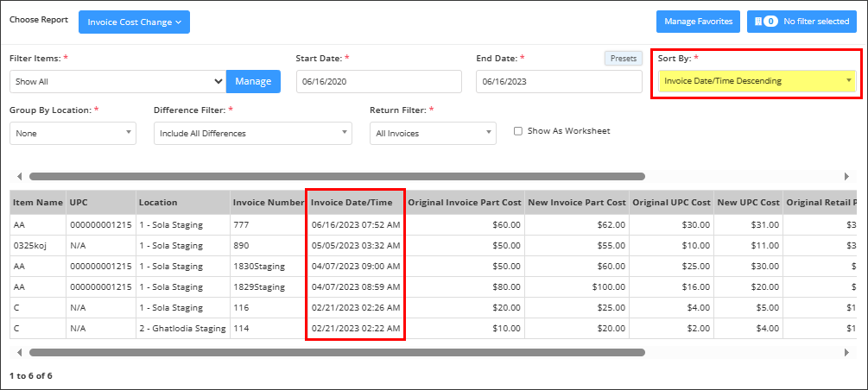The image size is (868, 390).
Task: Click date cell 02/21/2023 02:22 AM
Action: coord(355,328)
